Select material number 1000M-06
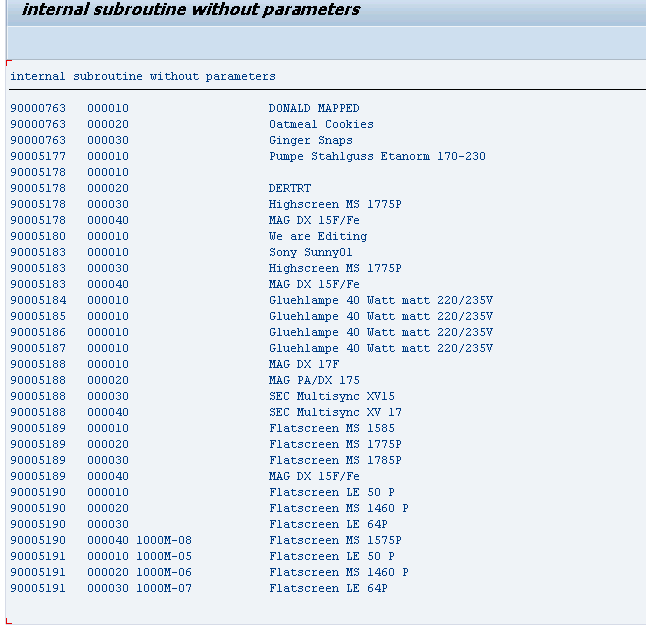Image resolution: width=646 pixels, height=634 pixels. [164, 572]
